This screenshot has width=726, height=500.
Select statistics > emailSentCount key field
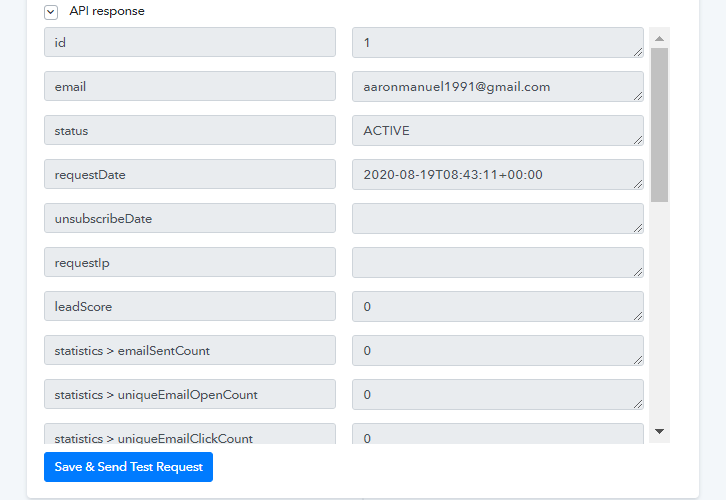coord(190,350)
